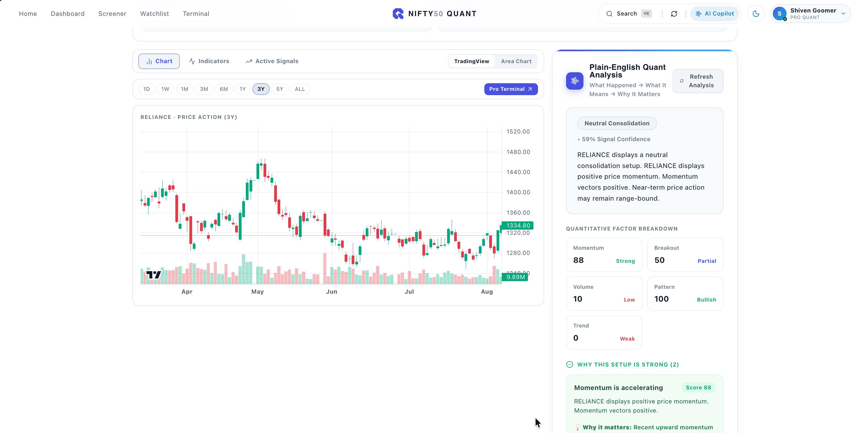This screenshot has width=868, height=433.
Task: Open the Screener page
Action: tap(112, 13)
